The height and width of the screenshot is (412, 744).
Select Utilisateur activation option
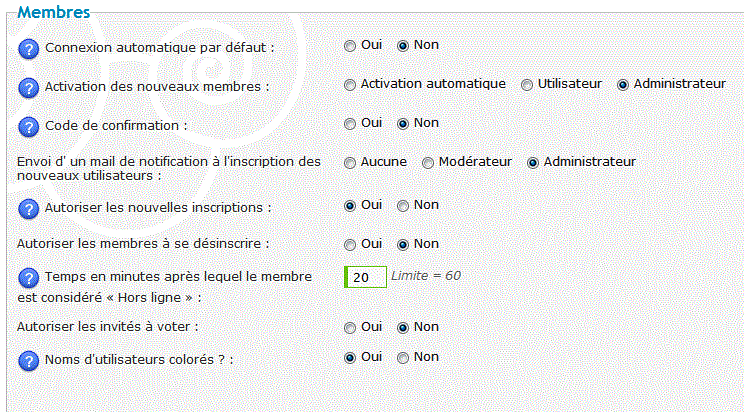(x=527, y=85)
